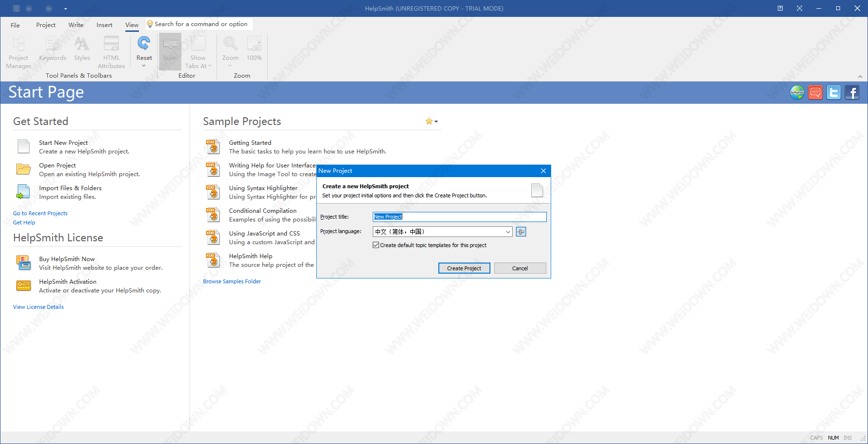Click the Buy HelpSmith Now cart icon
Screen dimensions: 868x444
tap(24, 263)
